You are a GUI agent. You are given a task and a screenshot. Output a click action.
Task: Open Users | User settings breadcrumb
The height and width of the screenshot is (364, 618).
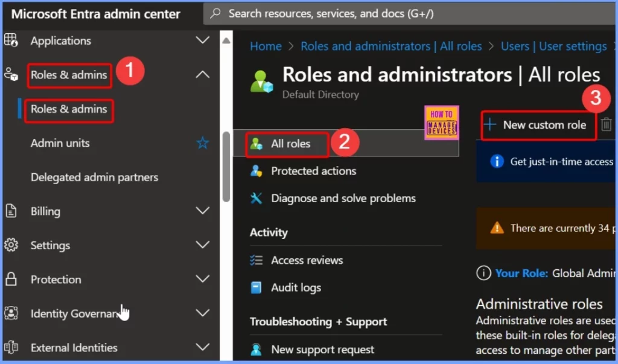tap(553, 46)
